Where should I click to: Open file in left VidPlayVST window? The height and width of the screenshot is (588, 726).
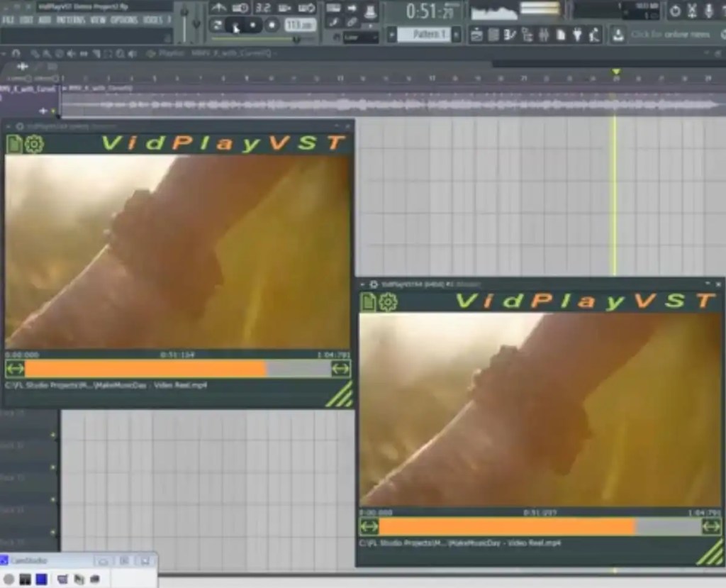point(14,144)
